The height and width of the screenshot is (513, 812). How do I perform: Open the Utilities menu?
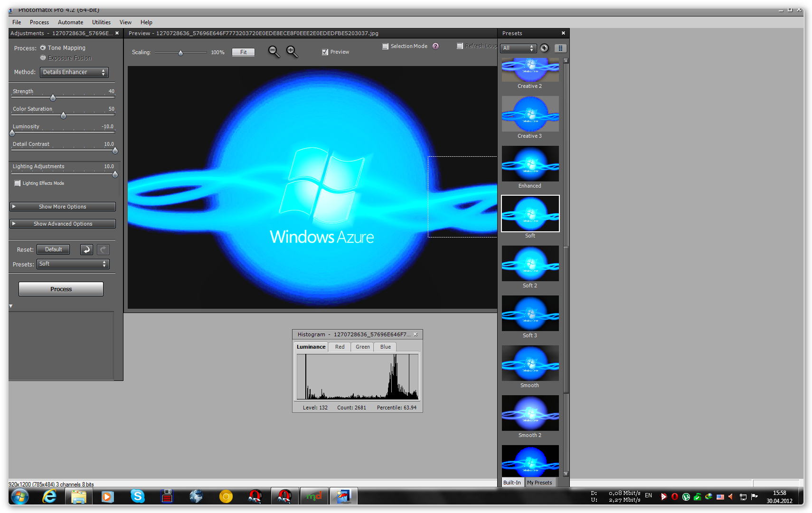101,22
